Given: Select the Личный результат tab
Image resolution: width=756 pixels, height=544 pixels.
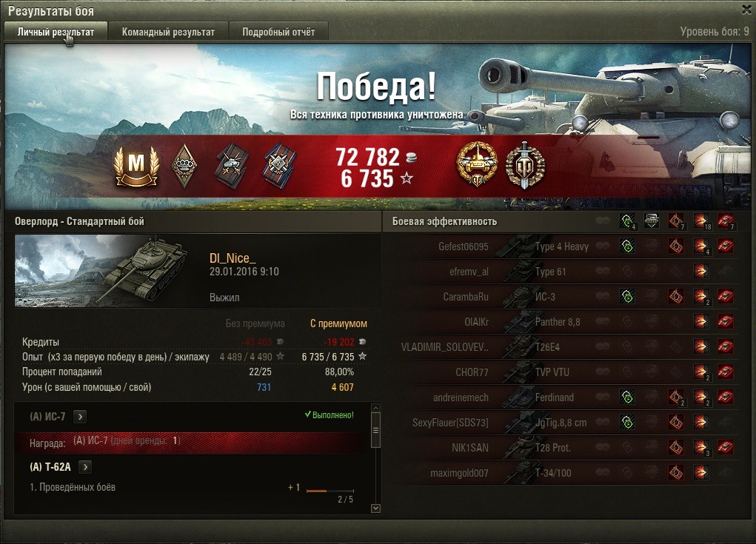Looking at the screenshot, I should coord(56,32).
